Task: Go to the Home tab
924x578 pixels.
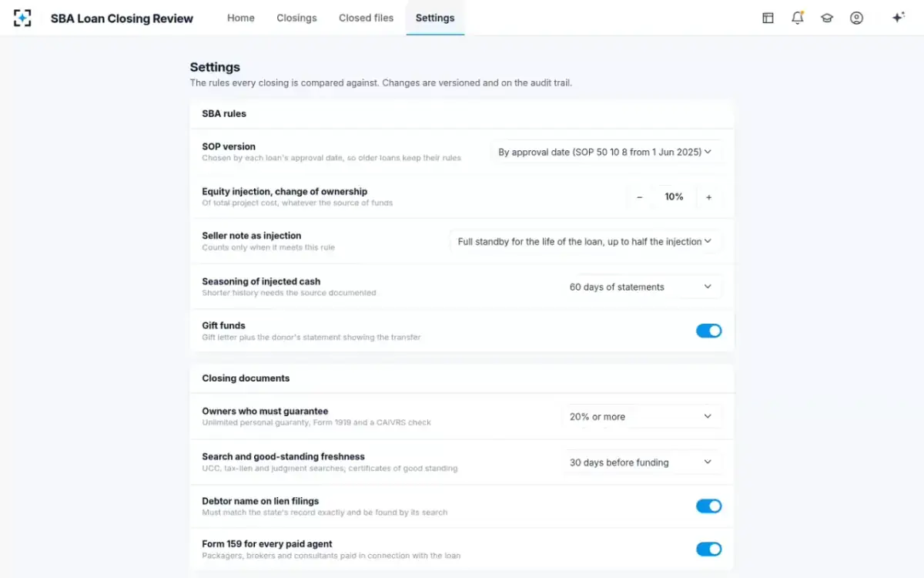Action: click(x=241, y=18)
